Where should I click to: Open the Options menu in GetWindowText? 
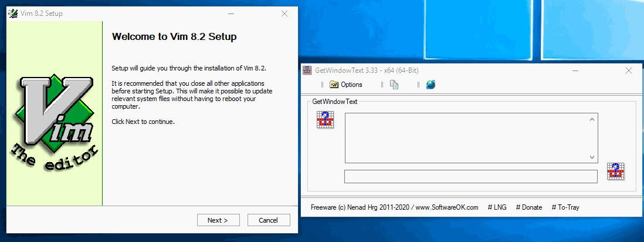pyautogui.click(x=346, y=85)
